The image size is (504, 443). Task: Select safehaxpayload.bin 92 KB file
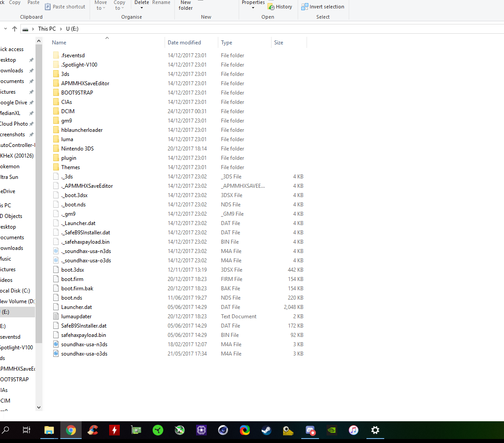[83, 335]
